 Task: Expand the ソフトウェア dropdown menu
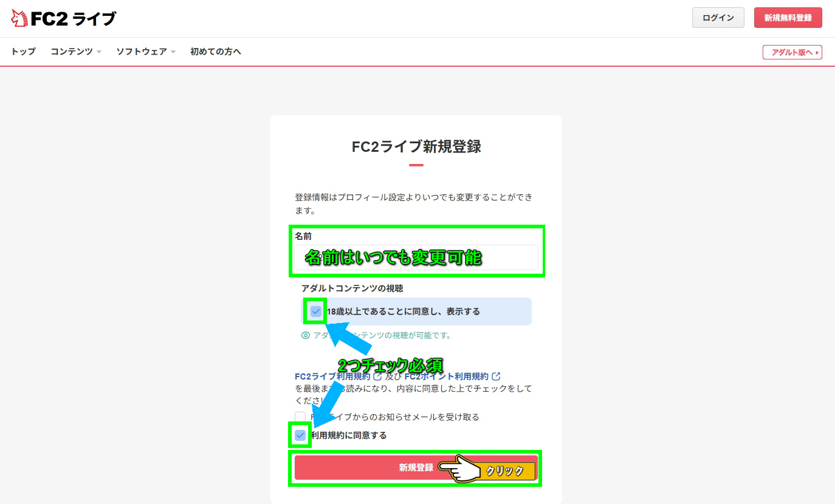pos(146,52)
